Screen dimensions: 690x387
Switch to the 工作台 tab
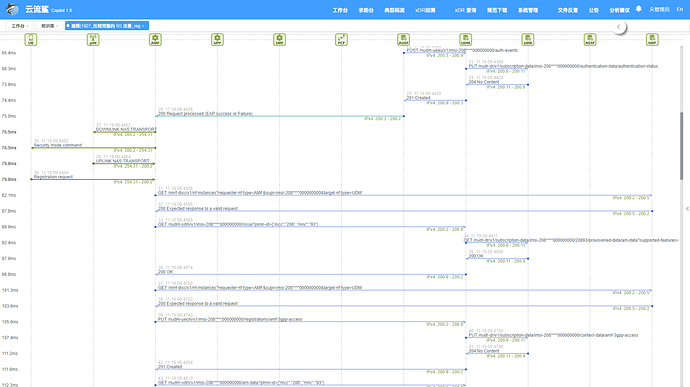(19, 26)
